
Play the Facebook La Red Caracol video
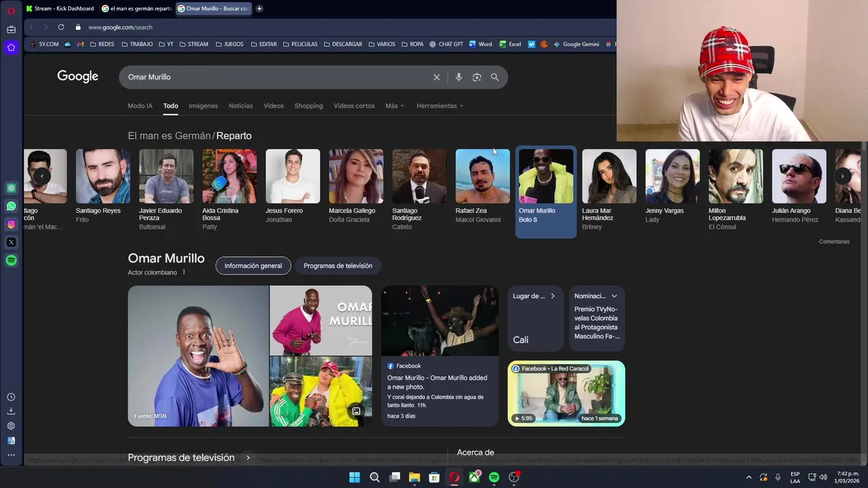click(566, 393)
